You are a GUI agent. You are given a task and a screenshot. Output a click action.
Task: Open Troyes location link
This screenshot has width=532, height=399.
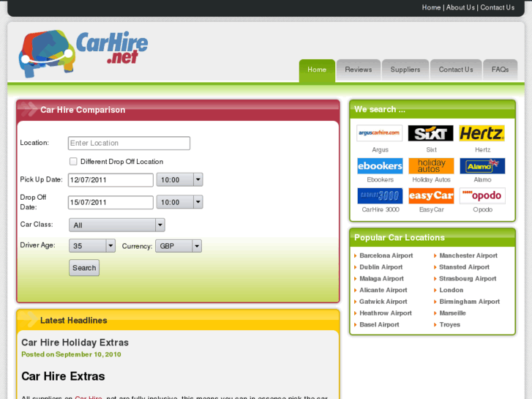click(x=449, y=324)
